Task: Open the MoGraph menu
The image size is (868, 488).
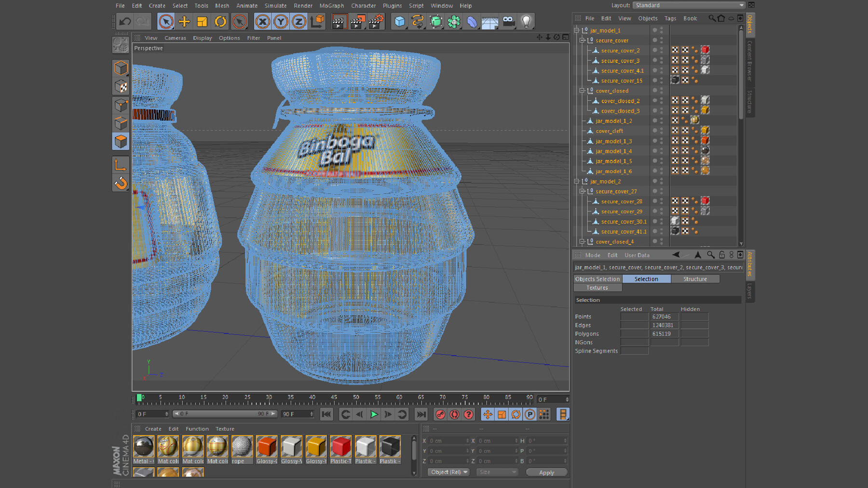Action: pos(331,6)
